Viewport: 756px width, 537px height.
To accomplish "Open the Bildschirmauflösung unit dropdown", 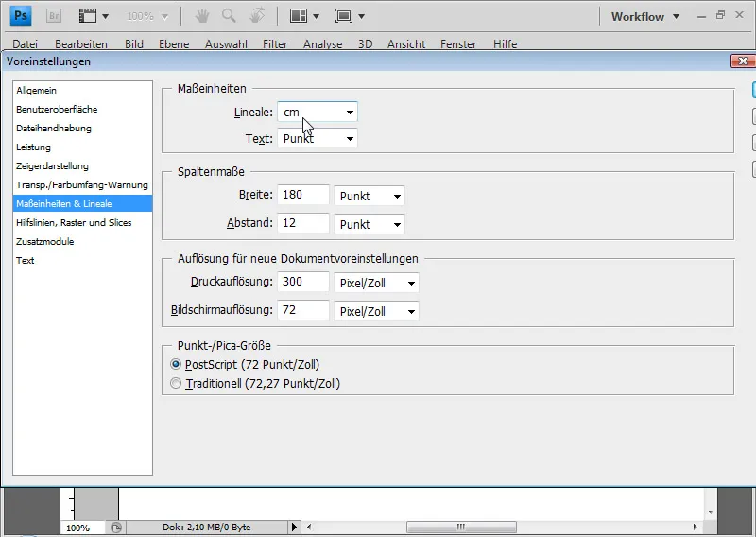I will coord(376,311).
